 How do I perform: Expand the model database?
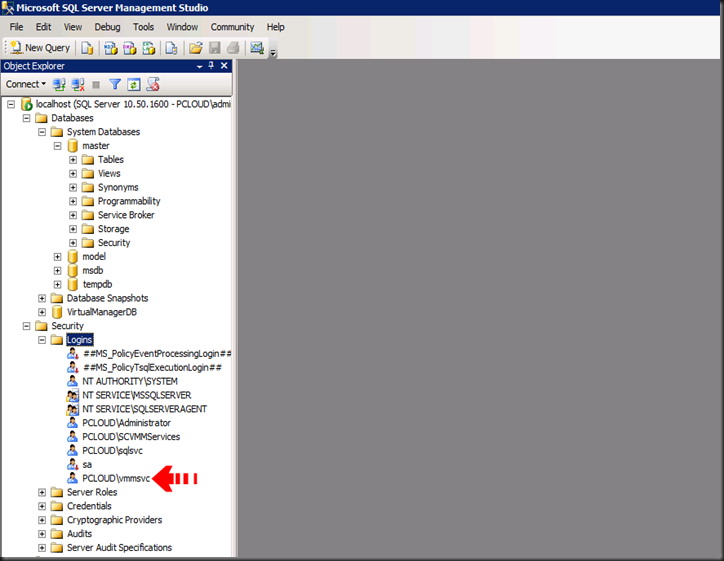point(58,257)
